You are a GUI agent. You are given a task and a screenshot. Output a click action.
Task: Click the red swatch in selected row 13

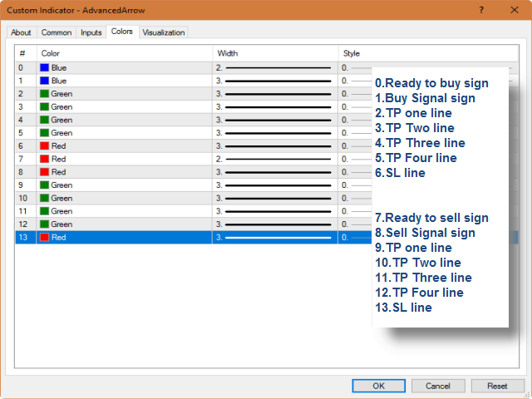click(45, 237)
